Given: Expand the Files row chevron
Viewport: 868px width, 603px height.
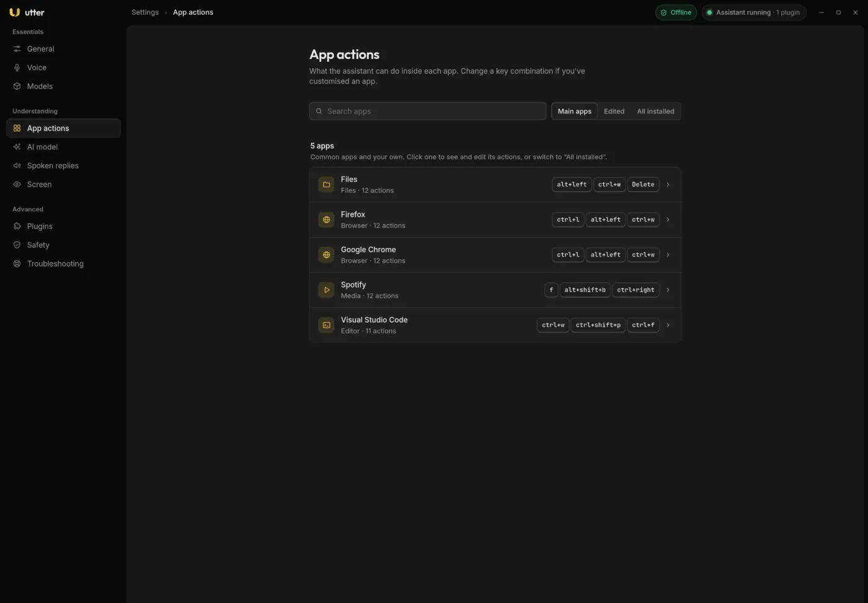Looking at the screenshot, I should 668,185.
